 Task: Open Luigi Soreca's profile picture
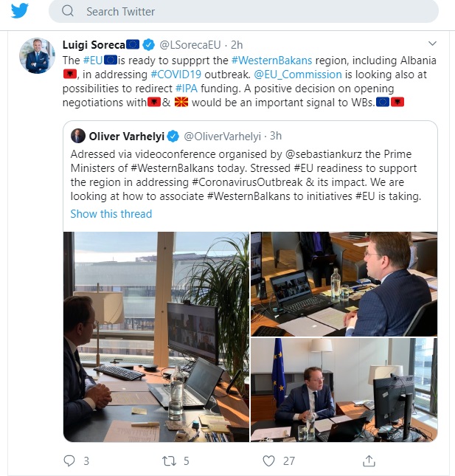point(38,55)
